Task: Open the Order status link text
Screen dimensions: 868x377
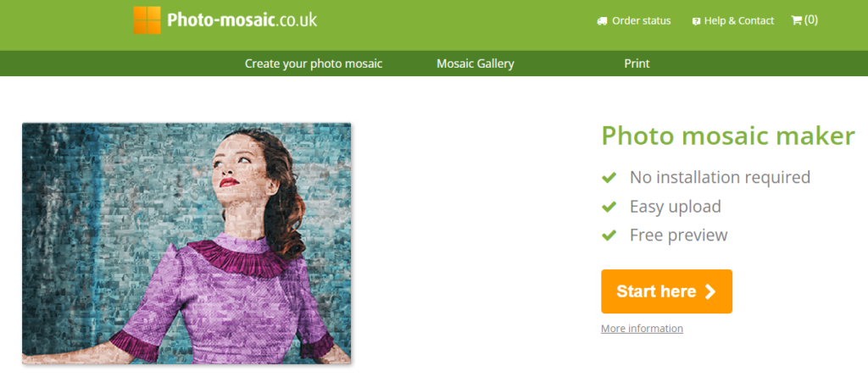Action: click(x=642, y=21)
